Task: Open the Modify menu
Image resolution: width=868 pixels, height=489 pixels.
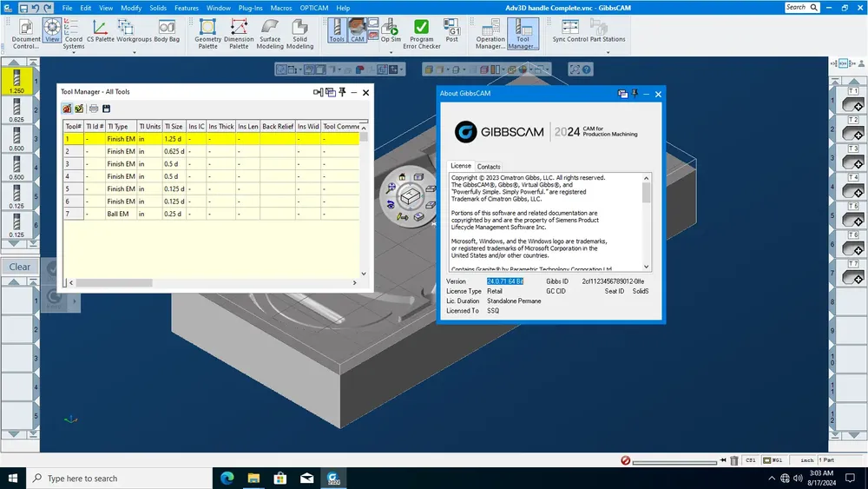Action: [x=131, y=8]
